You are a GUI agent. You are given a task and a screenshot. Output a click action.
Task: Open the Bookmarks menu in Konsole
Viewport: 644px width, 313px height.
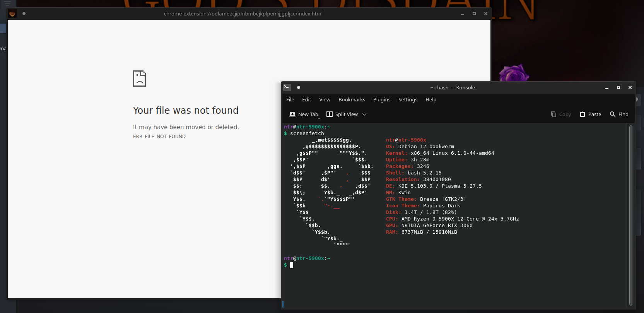(x=352, y=99)
